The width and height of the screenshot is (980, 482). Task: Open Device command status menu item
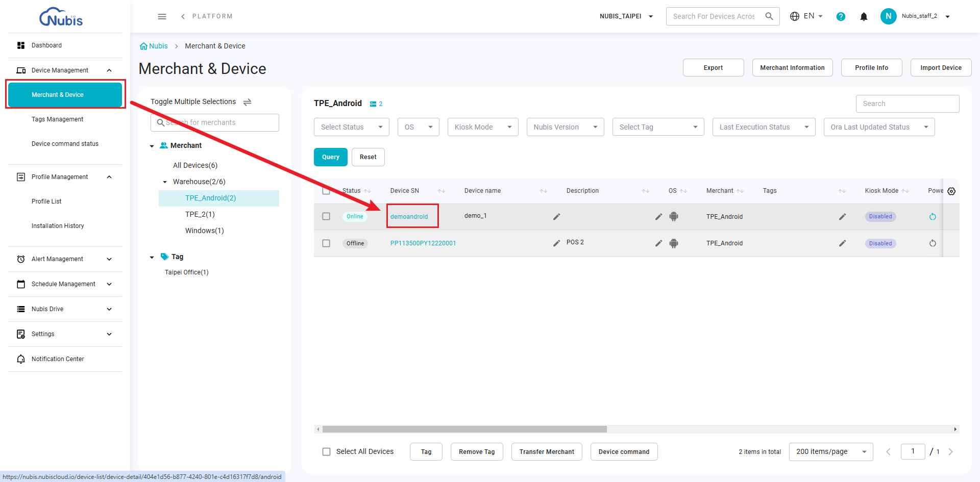point(65,144)
